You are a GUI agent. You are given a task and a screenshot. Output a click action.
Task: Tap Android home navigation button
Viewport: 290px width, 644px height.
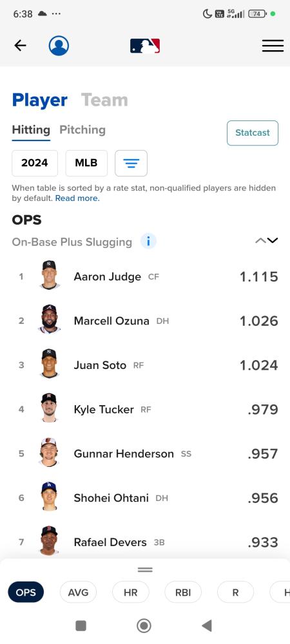click(x=144, y=625)
